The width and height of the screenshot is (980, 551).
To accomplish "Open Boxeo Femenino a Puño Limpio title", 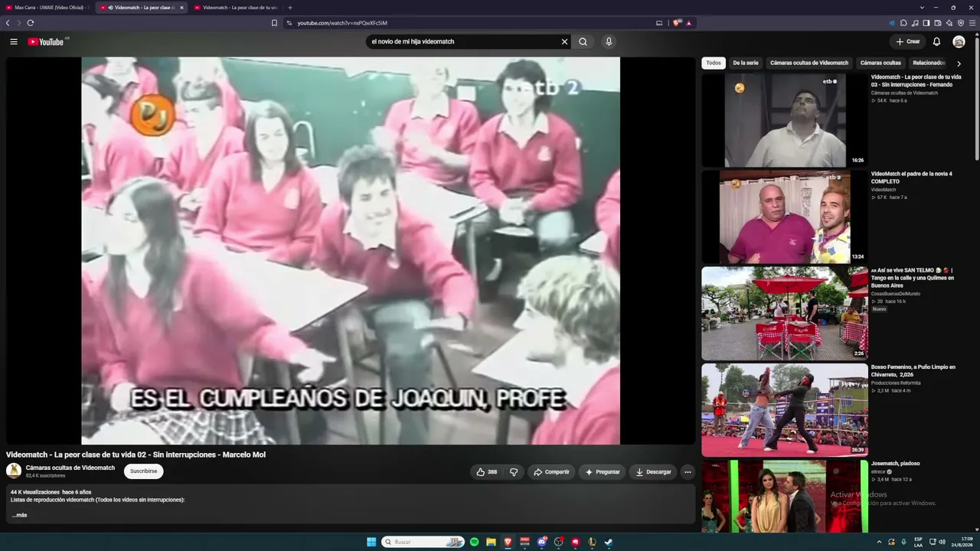I will pyautogui.click(x=913, y=370).
